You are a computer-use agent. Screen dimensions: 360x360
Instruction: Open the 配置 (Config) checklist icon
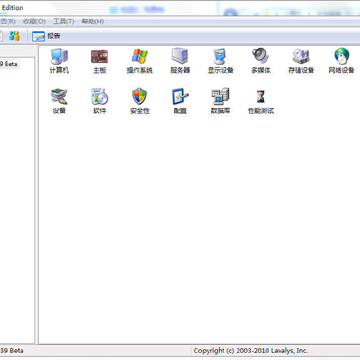pyautogui.click(x=180, y=96)
